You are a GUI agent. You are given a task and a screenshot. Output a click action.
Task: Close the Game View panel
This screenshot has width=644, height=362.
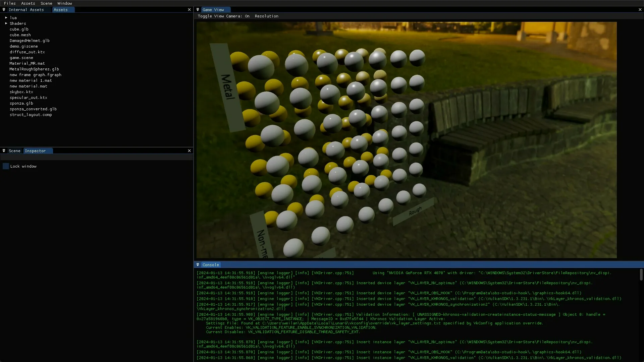640,10
